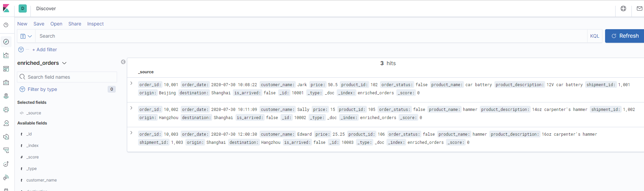Click the Available fields heading
The height and width of the screenshot is (191, 644).
[x=32, y=123]
